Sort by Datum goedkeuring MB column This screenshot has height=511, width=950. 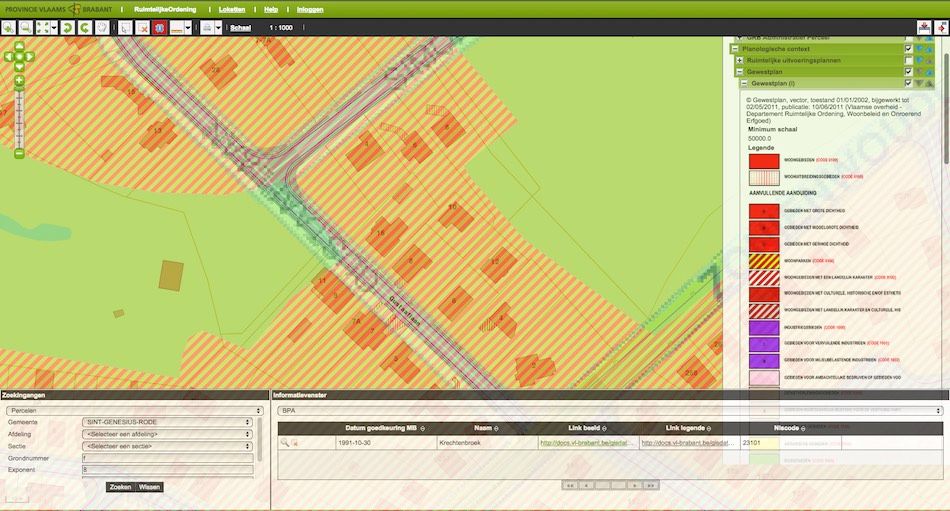click(385, 429)
